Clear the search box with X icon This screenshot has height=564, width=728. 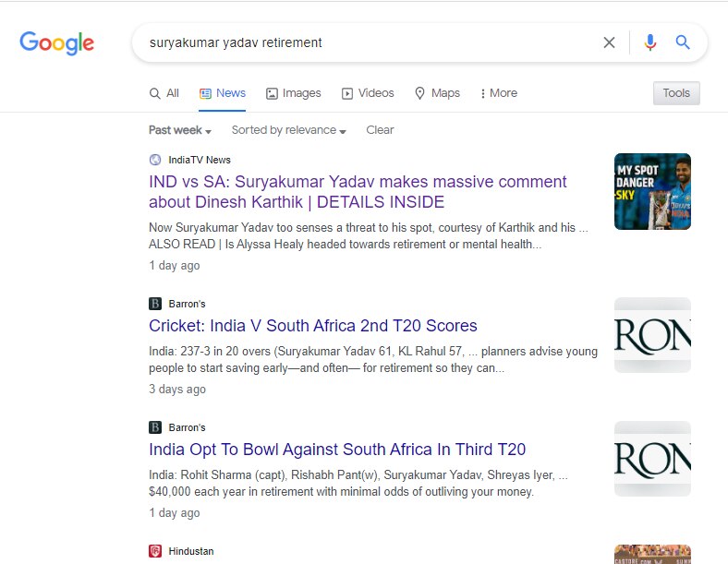[609, 42]
